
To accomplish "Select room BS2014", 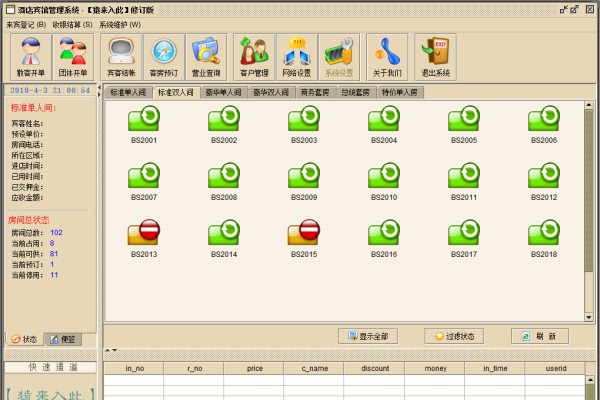I will click(224, 239).
